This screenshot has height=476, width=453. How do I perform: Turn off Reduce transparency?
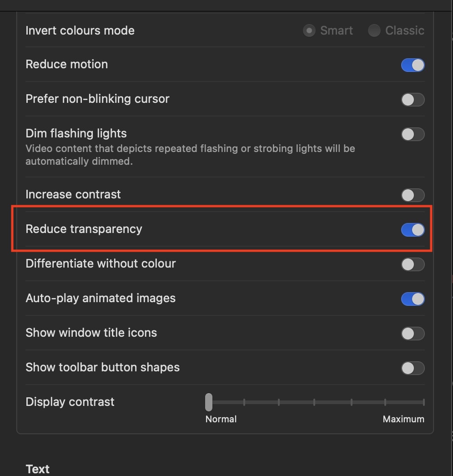pyautogui.click(x=413, y=230)
